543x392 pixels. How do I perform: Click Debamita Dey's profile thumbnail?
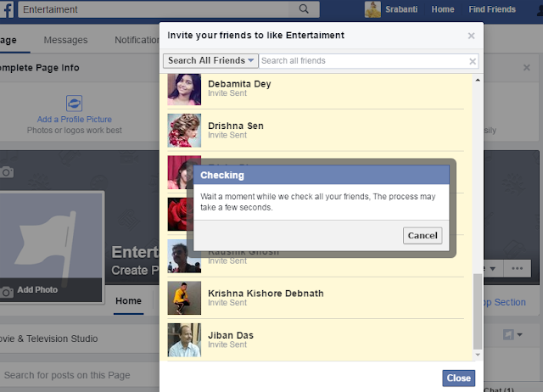click(184, 89)
